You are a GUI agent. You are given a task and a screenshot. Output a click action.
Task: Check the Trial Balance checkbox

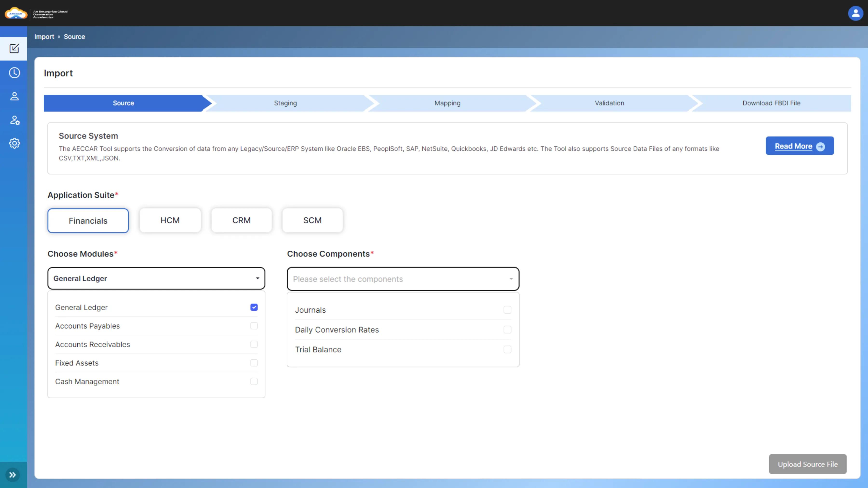[508, 350]
